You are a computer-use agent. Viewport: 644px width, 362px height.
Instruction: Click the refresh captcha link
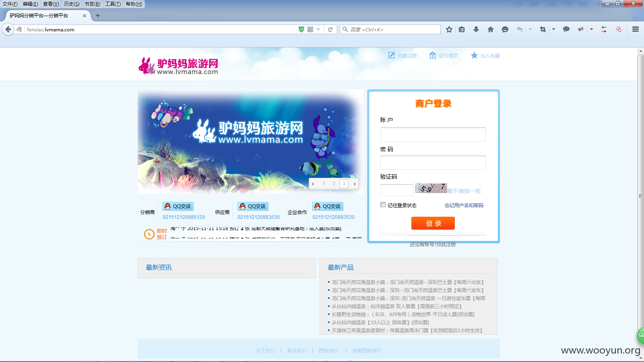464,191
